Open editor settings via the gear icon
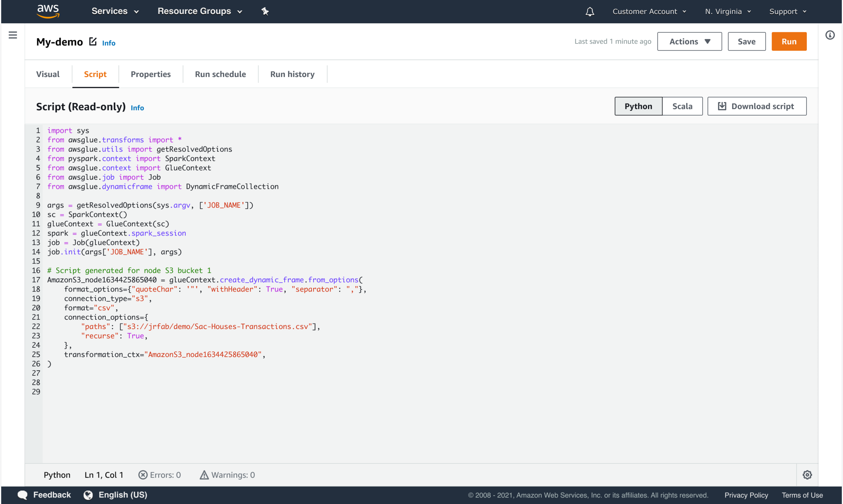This screenshot has height=504, width=843. 807,474
